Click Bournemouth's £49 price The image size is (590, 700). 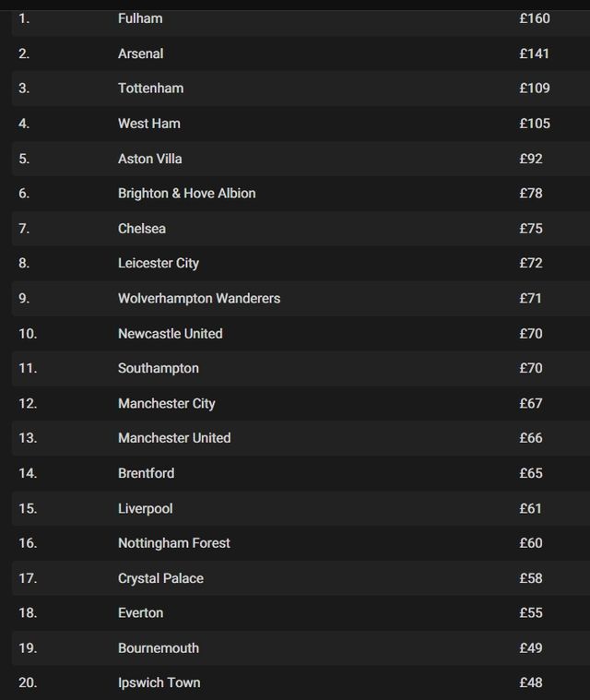click(530, 648)
